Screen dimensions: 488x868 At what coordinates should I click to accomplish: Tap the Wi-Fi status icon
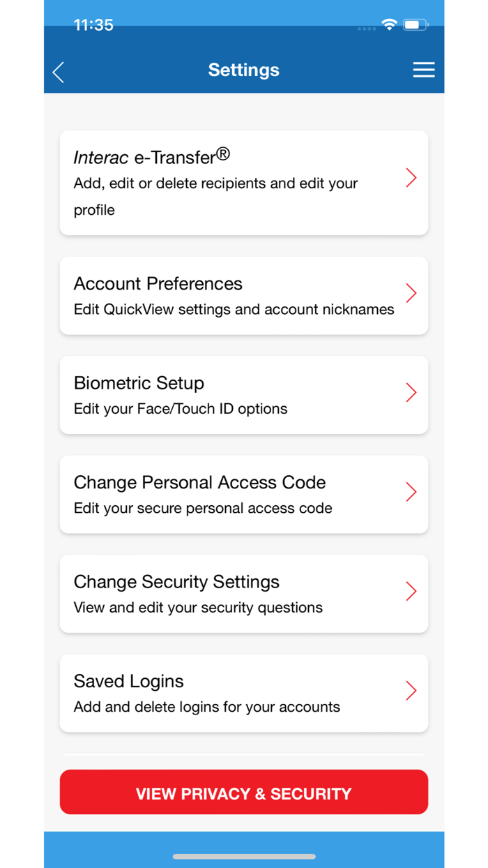[389, 25]
